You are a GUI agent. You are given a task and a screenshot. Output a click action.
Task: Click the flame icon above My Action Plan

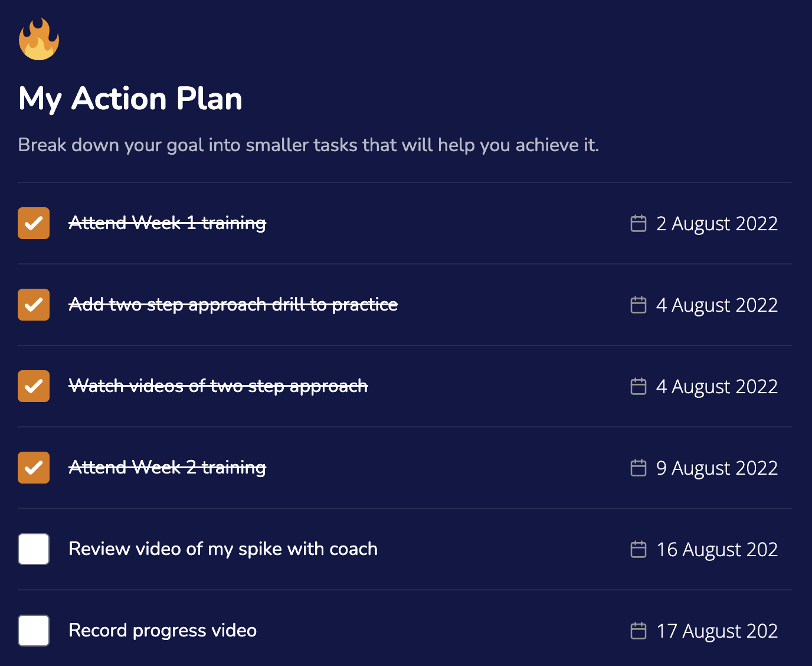tap(39, 39)
